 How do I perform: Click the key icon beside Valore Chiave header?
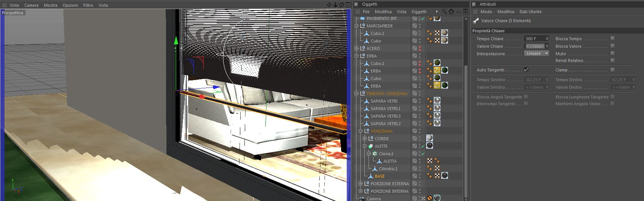click(x=476, y=21)
